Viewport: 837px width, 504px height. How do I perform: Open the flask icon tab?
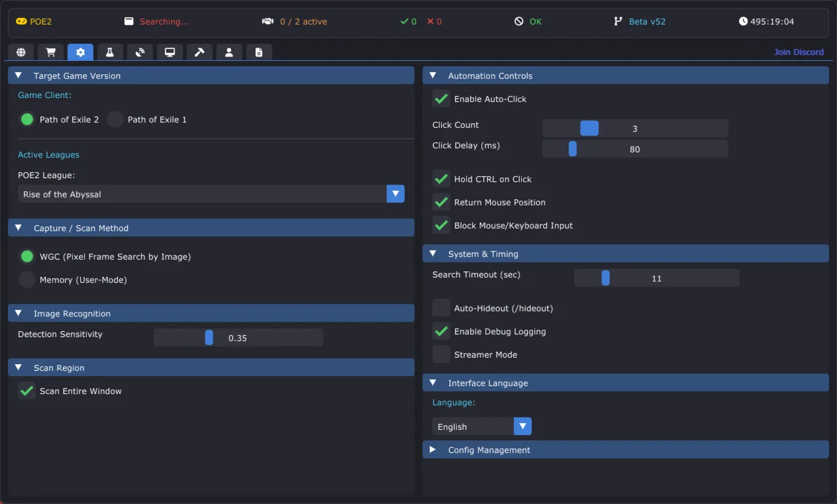[x=110, y=52]
